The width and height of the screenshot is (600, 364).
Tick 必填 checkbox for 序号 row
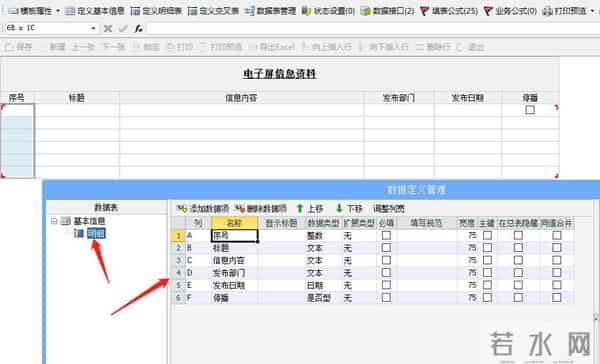click(386, 235)
